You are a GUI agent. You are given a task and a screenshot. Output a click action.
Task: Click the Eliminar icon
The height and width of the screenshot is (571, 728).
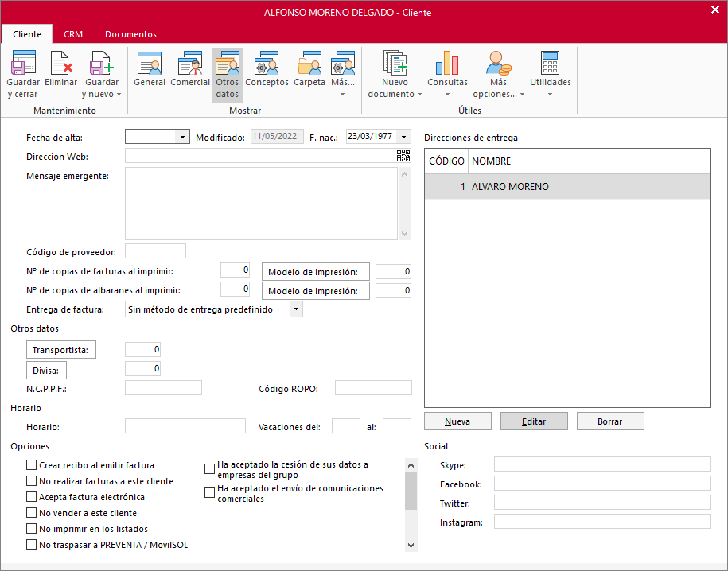pyautogui.click(x=60, y=63)
